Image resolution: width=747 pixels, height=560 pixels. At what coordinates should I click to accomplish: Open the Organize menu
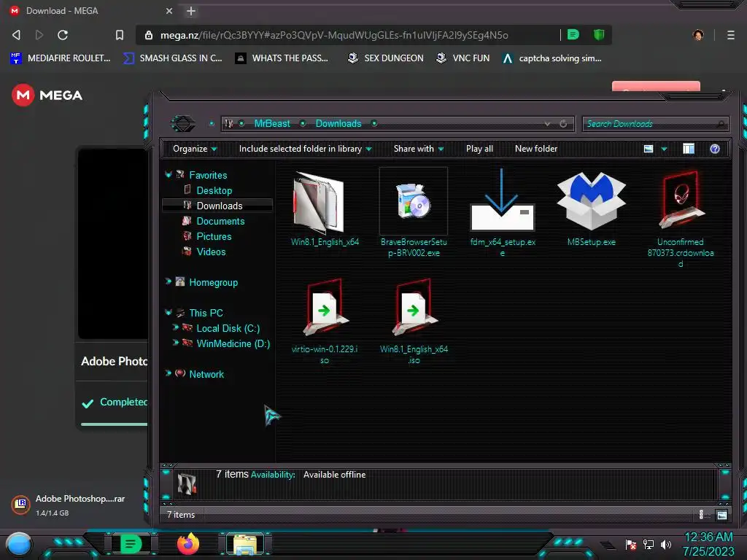coord(194,149)
